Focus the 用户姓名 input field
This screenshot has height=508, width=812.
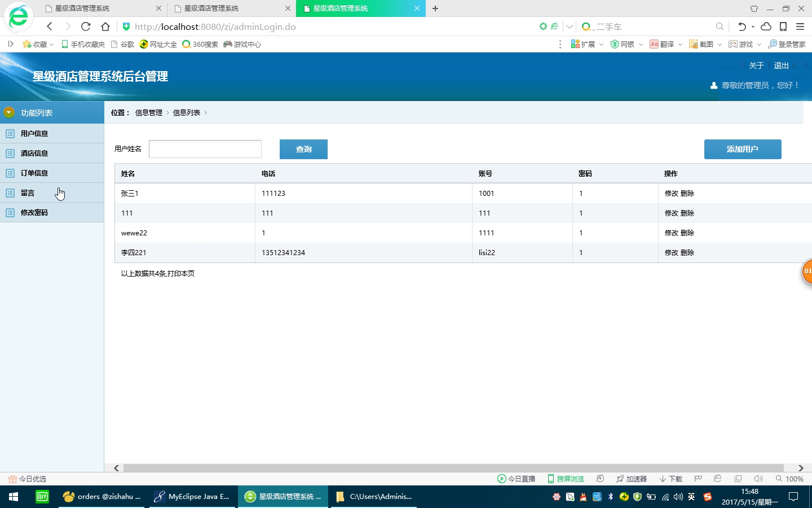pyautogui.click(x=205, y=149)
